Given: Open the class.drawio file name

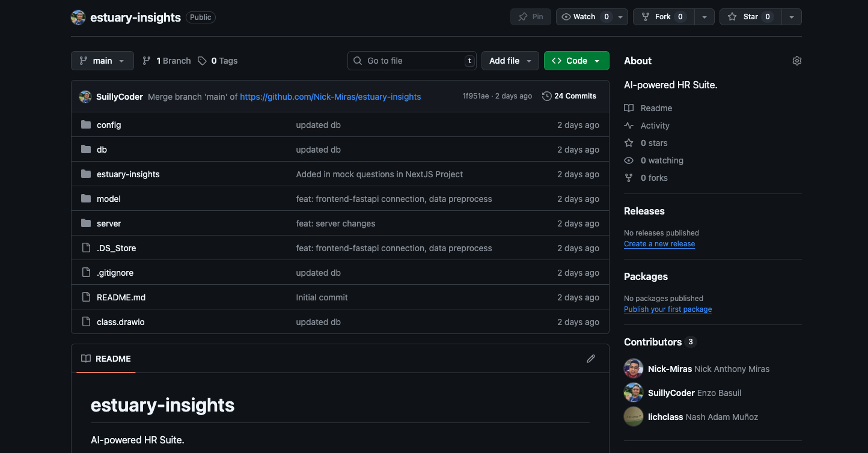Looking at the screenshot, I should 121,322.
